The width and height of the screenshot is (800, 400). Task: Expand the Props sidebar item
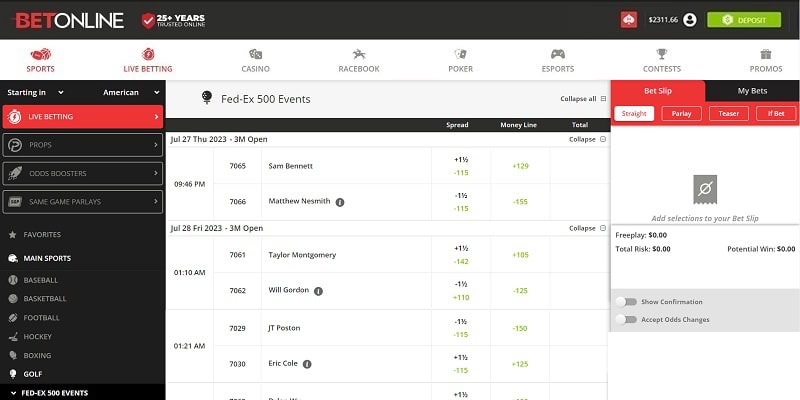(83, 145)
